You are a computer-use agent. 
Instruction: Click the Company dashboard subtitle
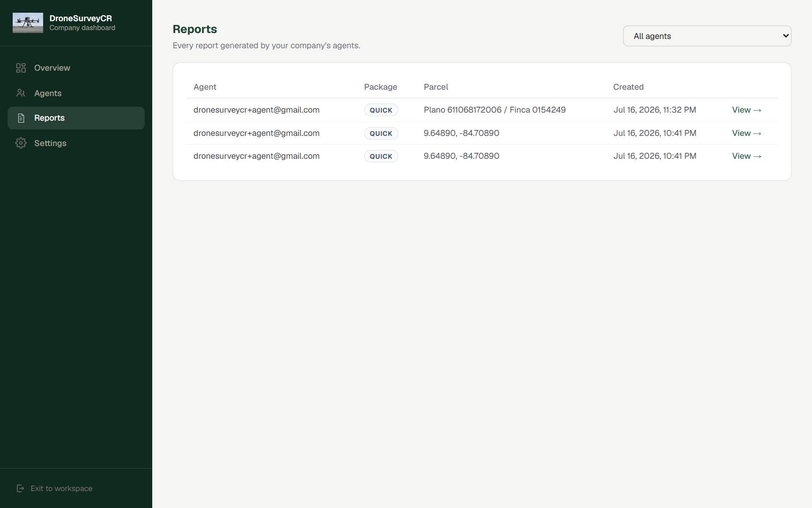[x=82, y=28]
